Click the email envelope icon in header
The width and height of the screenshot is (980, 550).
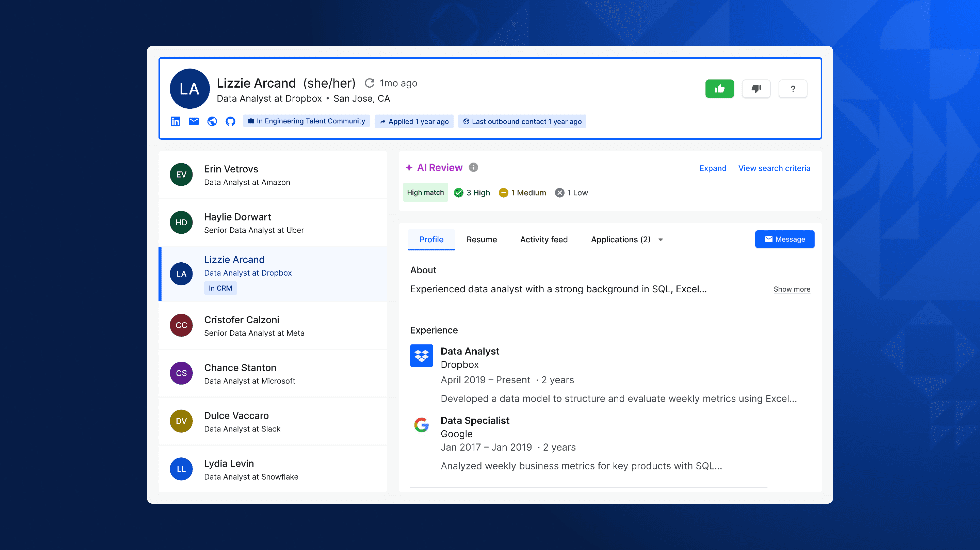[194, 121]
